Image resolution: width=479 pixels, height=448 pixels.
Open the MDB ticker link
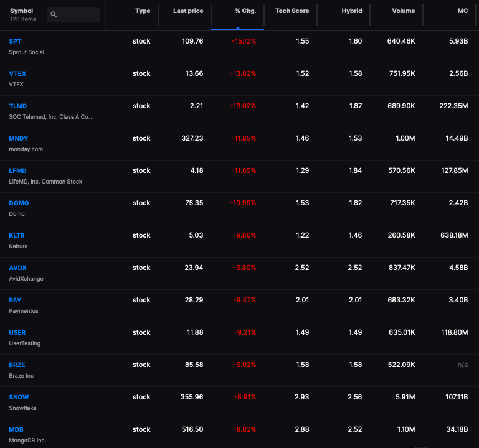coord(16,429)
